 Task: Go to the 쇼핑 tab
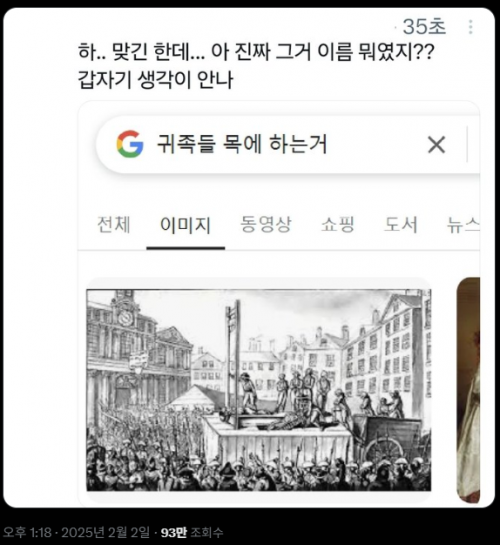click(x=337, y=224)
